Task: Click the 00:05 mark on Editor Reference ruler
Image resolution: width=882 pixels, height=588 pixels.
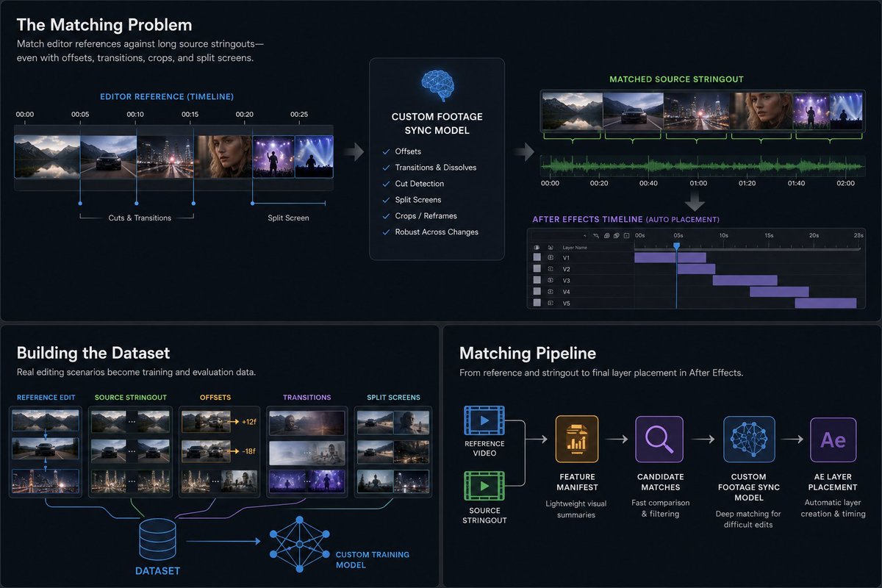Action: 80,115
